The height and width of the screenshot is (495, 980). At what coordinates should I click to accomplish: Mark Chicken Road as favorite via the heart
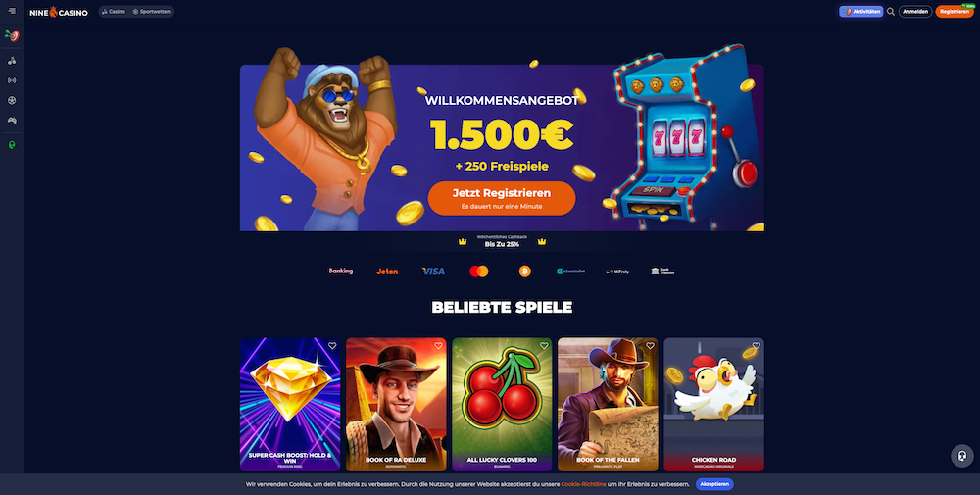coord(757,346)
